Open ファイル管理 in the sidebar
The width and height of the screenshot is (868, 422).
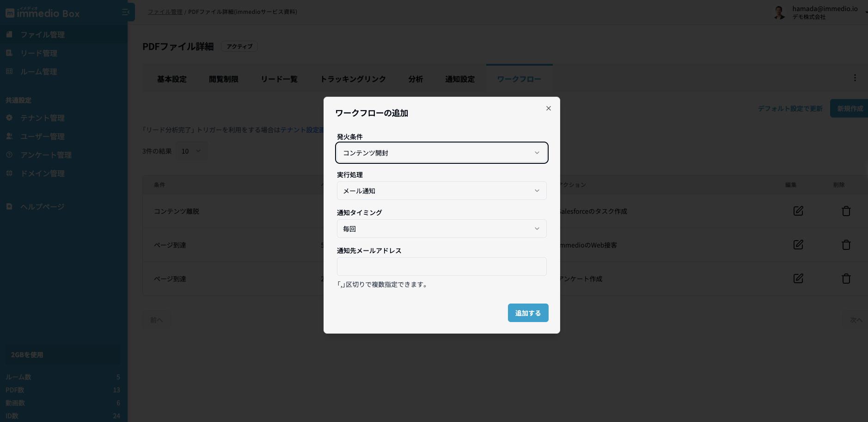click(x=42, y=35)
